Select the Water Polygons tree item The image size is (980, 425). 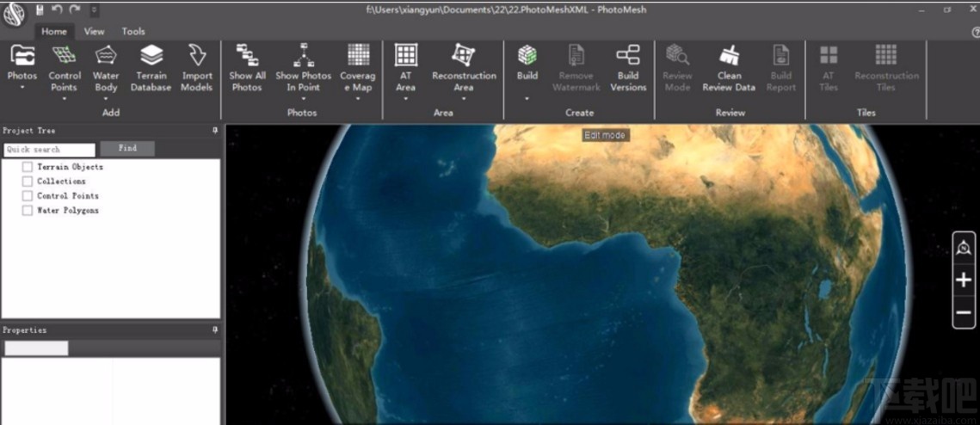(x=67, y=211)
